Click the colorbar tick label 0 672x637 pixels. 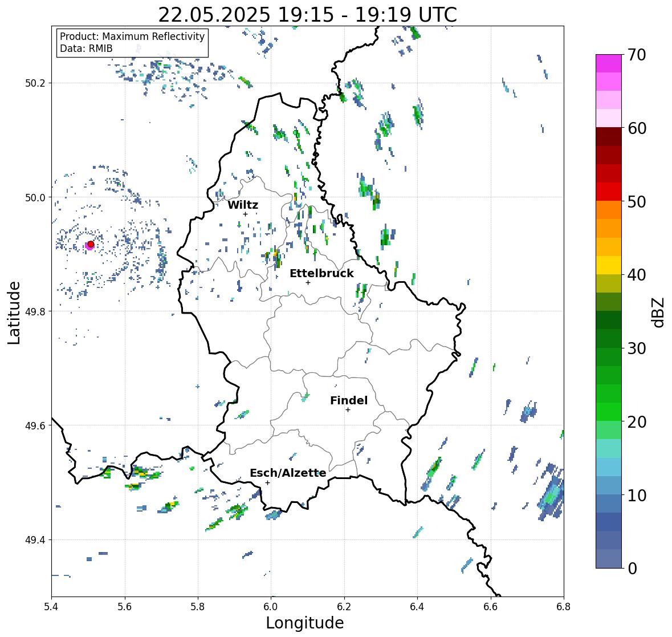(632, 569)
